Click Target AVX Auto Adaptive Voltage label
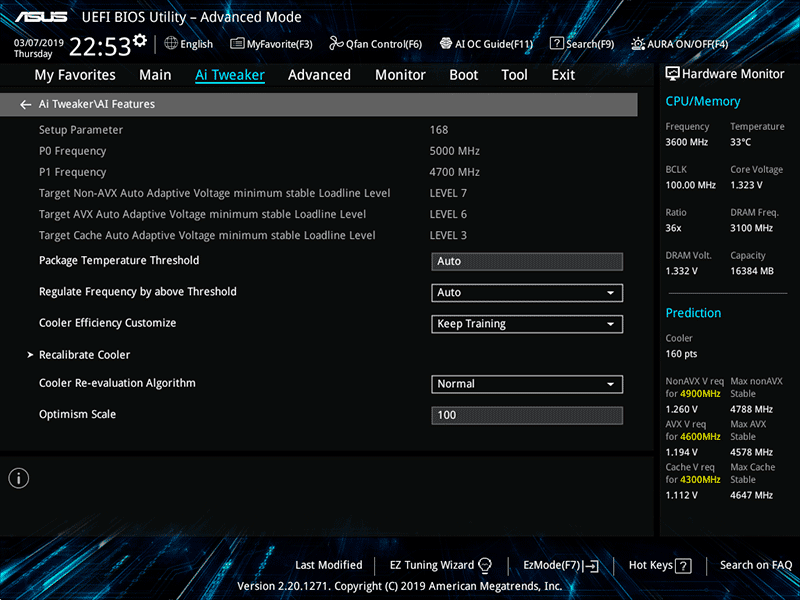Screen dimensions: 800x600 [x=202, y=214]
